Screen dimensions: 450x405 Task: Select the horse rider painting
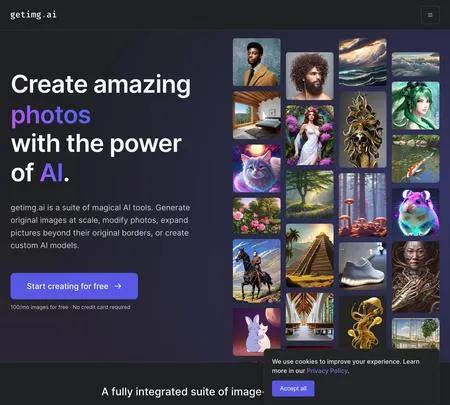tap(257, 271)
